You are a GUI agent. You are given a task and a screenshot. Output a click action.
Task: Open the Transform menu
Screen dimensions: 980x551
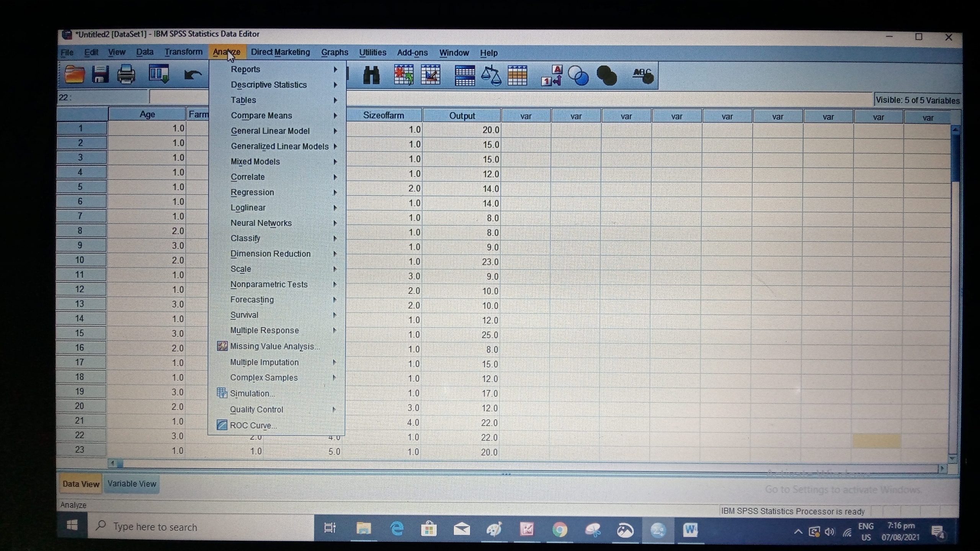183,52
